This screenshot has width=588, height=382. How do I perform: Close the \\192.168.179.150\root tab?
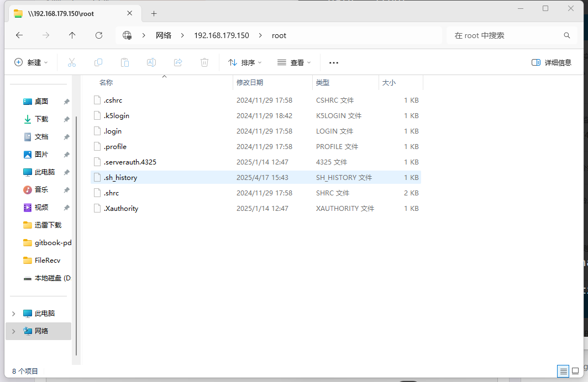click(x=130, y=13)
